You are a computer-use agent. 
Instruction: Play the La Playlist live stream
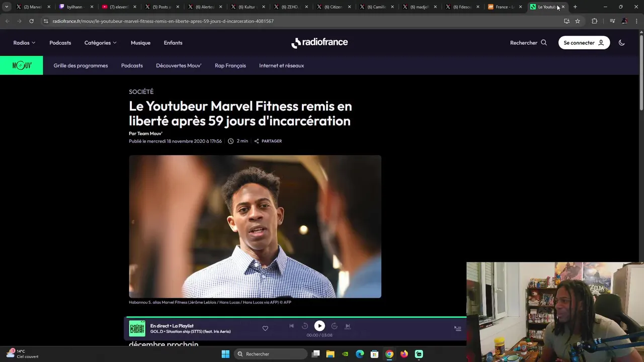point(319,326)
